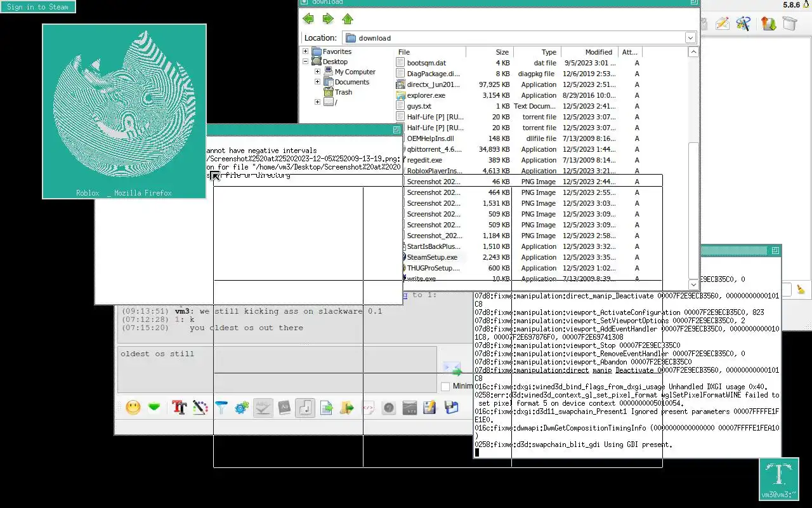Image resolution: width=812 pixels, height=508 pixels.
Task: Click the gray round icon in chat toolbar
Action: pyautogui.click(x=389, y=408)
